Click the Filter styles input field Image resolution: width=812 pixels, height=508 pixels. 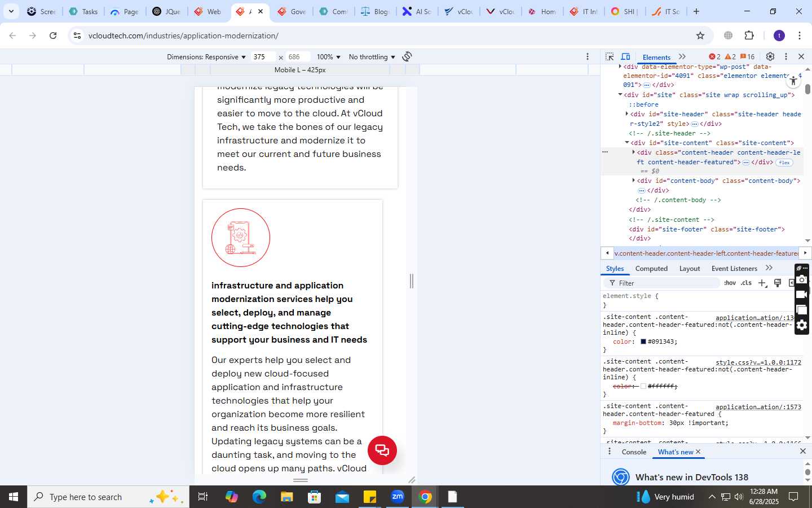coord(663,283)
